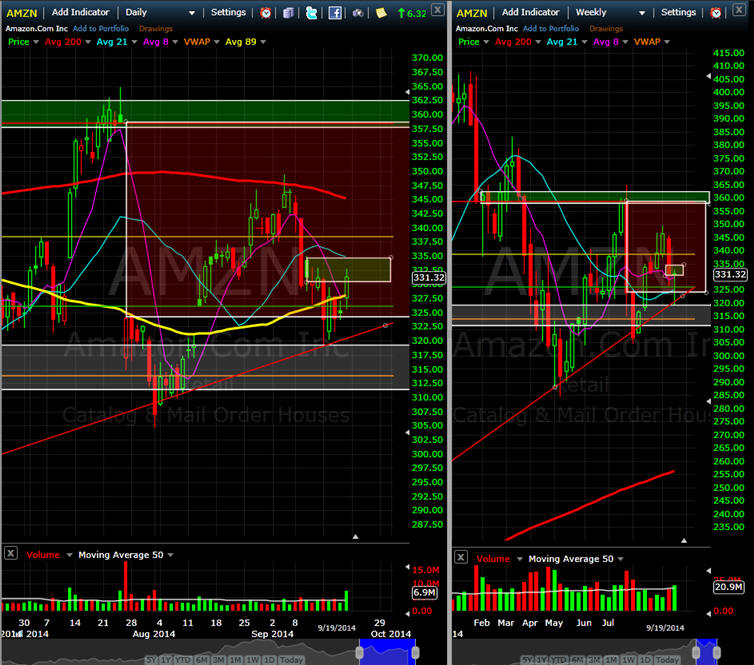The image size is (754, 665).
Task: Click AMZN ticker symbol in Daily chart
Action: click(x=22, y=13)
